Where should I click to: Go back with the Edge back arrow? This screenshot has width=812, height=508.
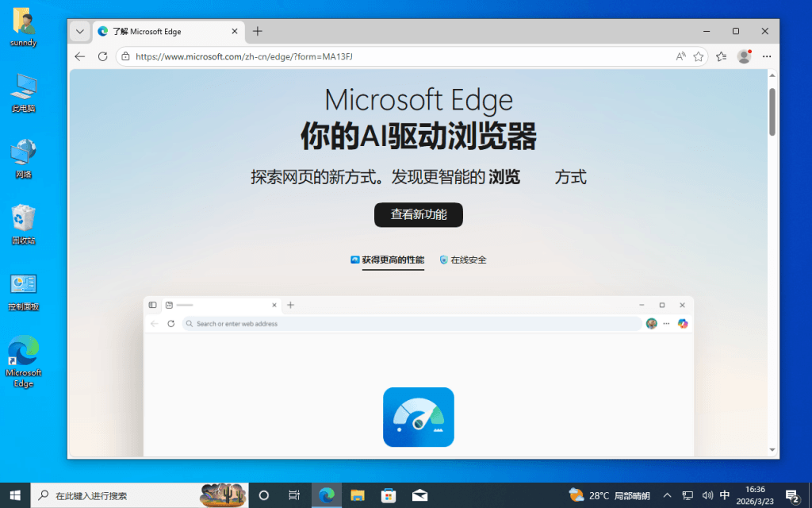click(80, 56)
